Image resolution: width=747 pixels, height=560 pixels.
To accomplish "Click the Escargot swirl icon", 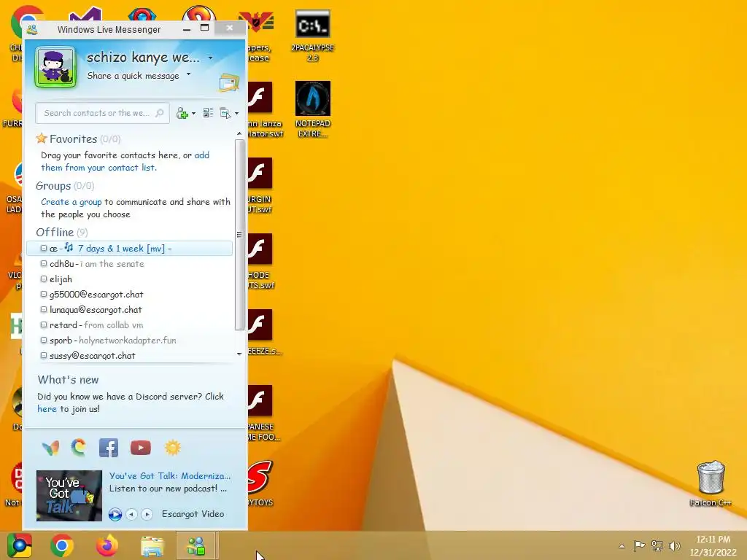I will (x=79, y=448).
